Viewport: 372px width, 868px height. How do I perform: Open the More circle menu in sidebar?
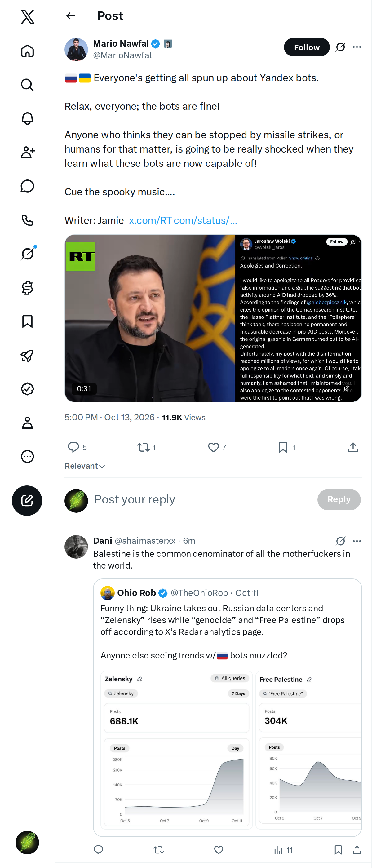(x=27, y=456)
